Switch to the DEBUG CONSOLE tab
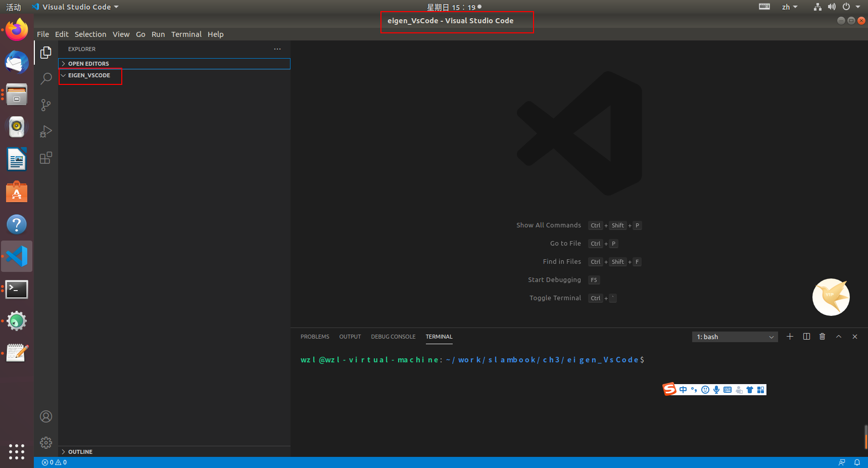This screenshot has width=868, height=468. tap(393, 337)
